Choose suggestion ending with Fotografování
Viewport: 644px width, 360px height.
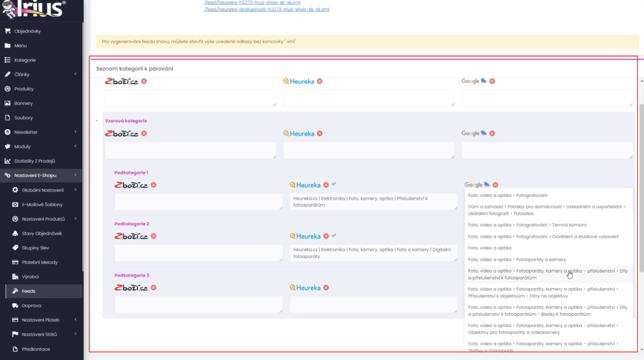click(548, 195)
